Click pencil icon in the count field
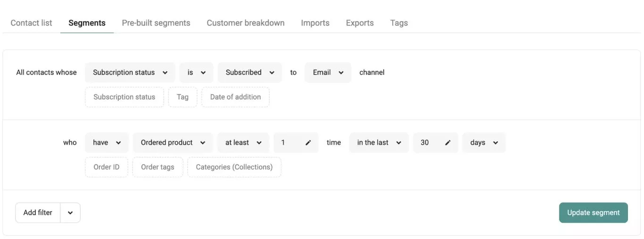This screenshot has height=239, width=644. (x=308, y=142)
